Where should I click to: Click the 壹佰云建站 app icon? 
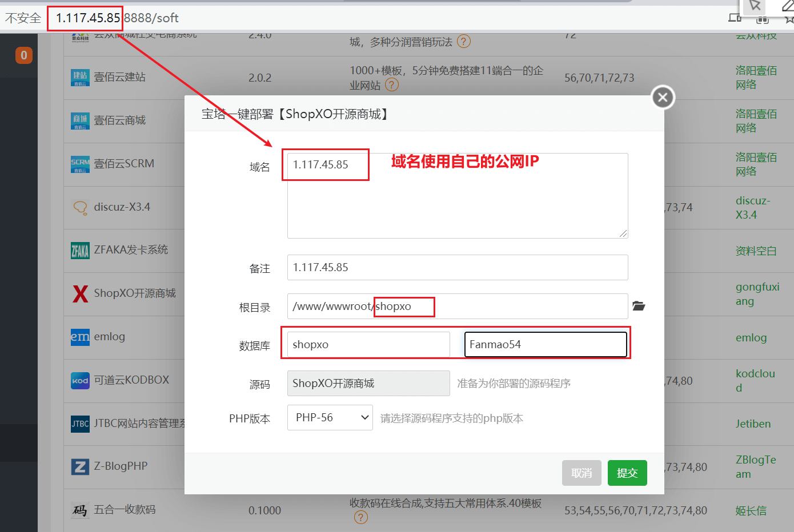click(80, 77)
